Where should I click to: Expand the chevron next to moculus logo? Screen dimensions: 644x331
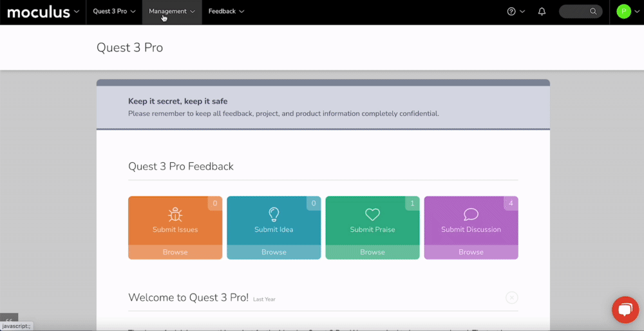[77, 12]
